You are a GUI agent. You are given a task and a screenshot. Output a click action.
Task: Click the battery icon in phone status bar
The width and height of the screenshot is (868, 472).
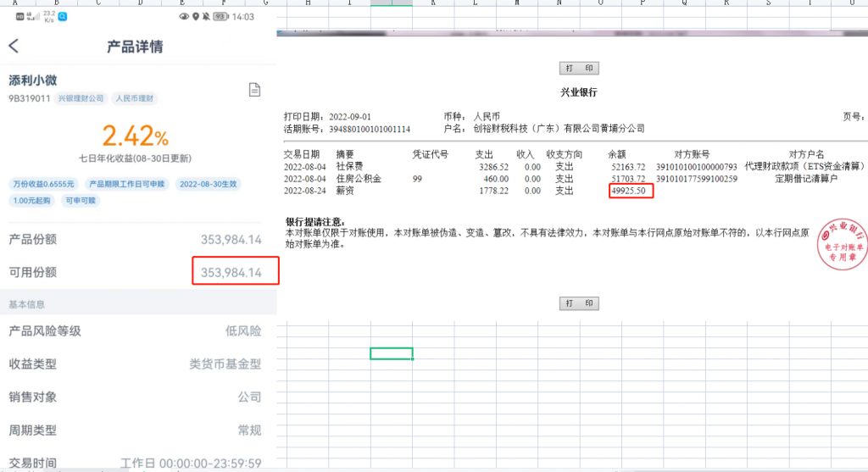[221, 17]
